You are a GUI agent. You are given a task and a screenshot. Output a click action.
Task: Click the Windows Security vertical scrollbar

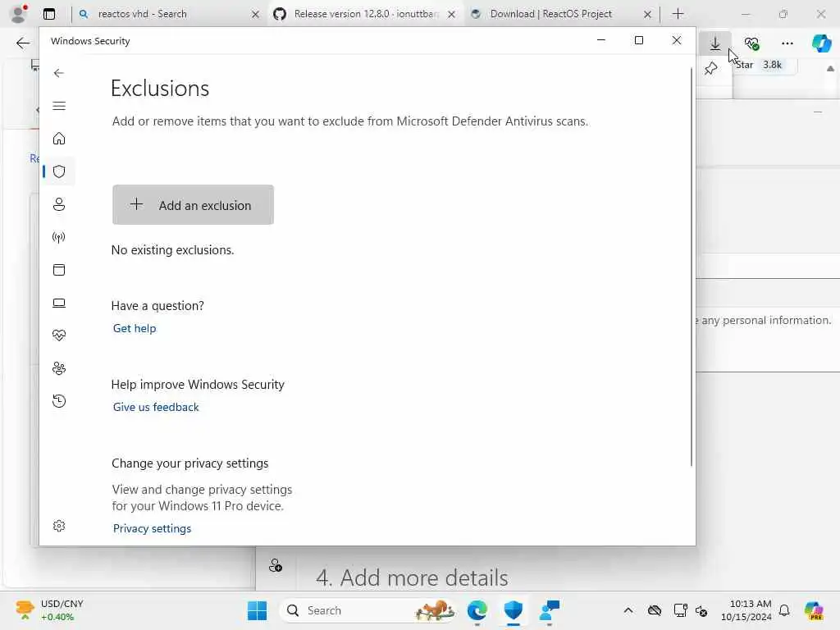pyautogui.click(x=691, y=266)
